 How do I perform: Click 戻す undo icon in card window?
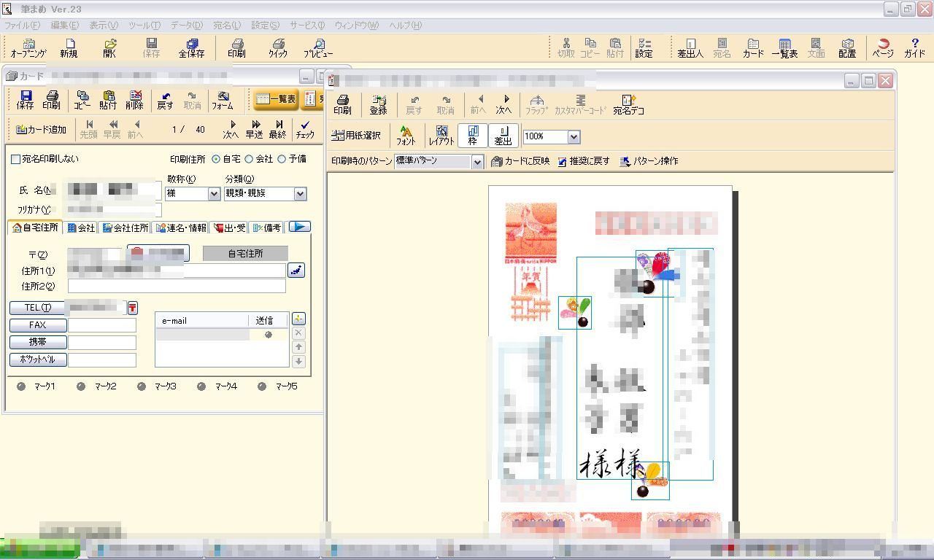click(x=165, y=100)
